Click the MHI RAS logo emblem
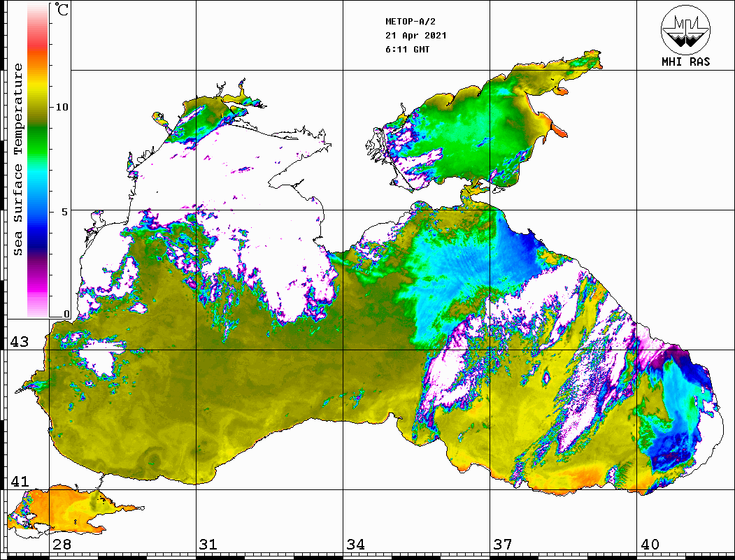This screenshot has width=735, height=560. (685, 29)
